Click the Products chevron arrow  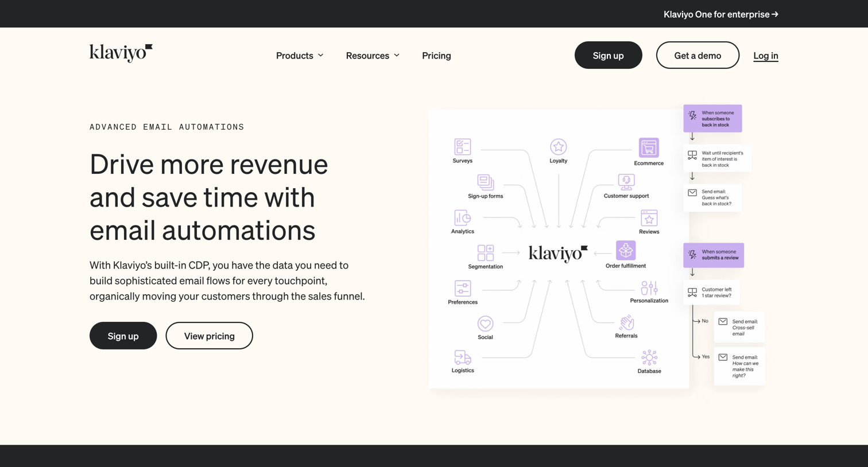(x=320, y=56)
